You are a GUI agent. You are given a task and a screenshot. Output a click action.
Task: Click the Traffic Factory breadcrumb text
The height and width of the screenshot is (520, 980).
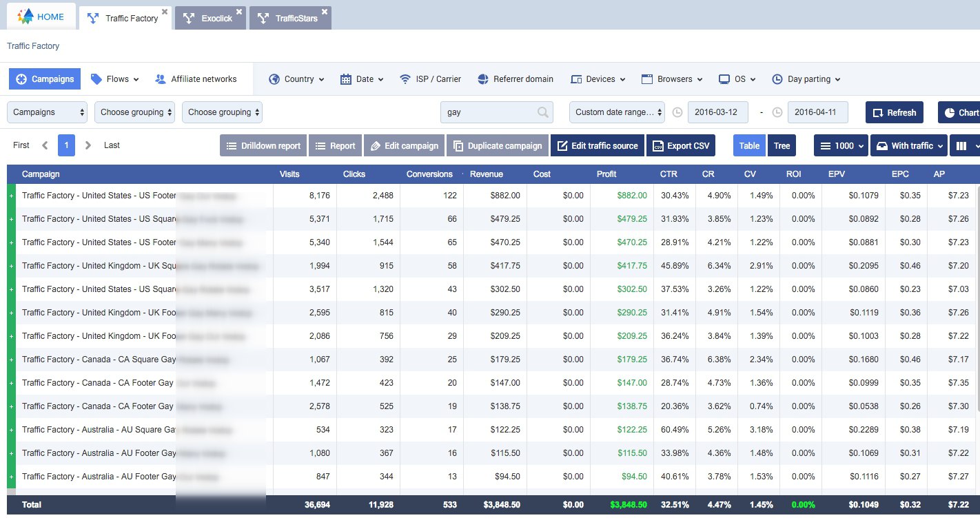click(x=33, y=46)
